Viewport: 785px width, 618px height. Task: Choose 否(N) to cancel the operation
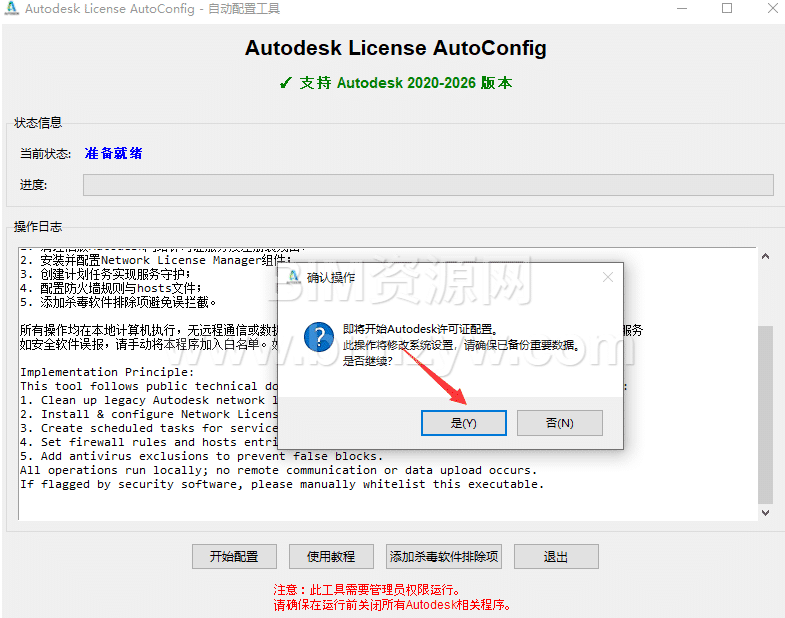pyautogui.click(x=559, y=423)
